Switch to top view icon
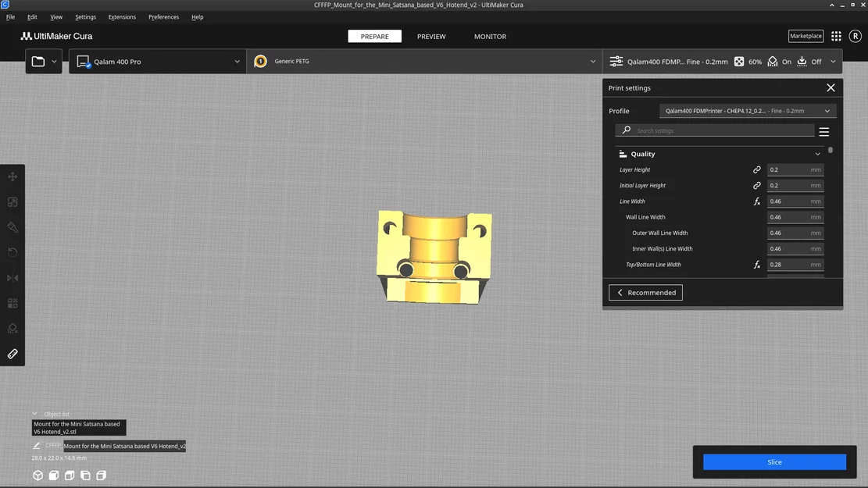 tap(70, 476)
